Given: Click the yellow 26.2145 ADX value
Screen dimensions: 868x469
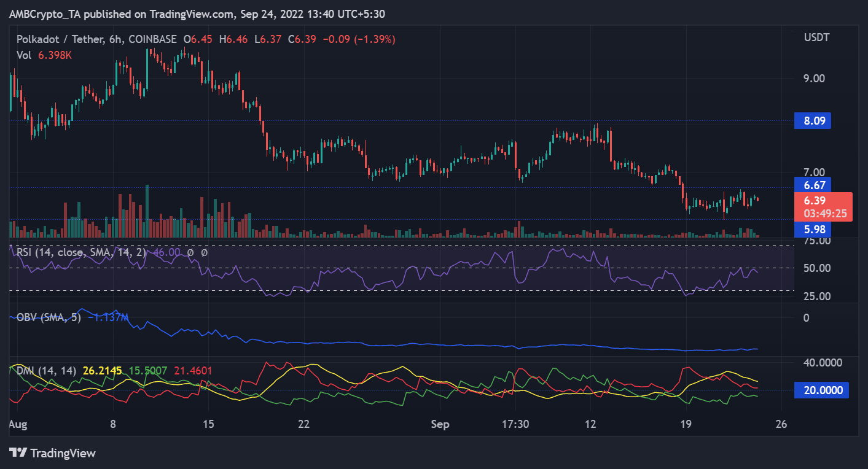Looking at the screenshot, I should tap(102, 371).
